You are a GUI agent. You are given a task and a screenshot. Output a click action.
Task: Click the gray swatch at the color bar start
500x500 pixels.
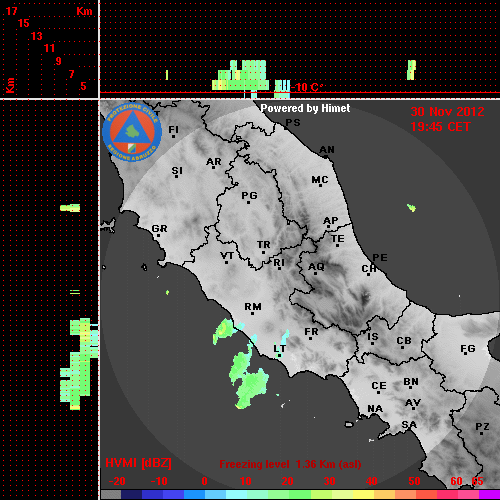(111, 495)
